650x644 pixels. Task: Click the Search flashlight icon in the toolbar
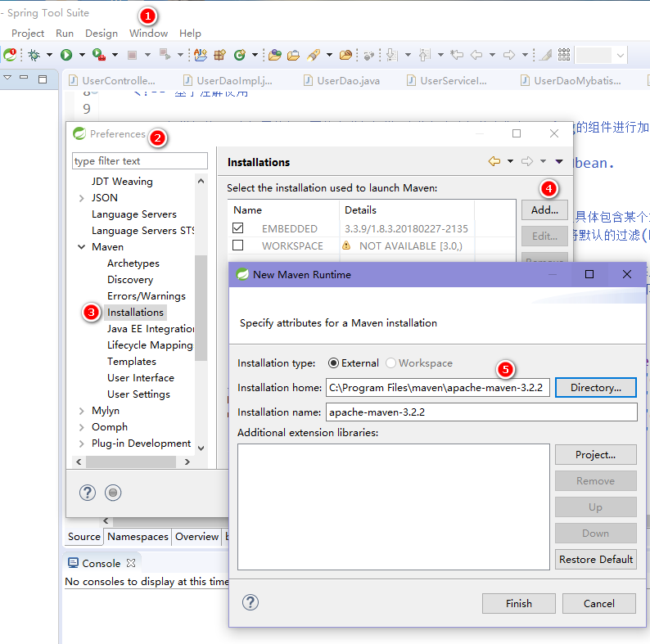click(314, 55)
